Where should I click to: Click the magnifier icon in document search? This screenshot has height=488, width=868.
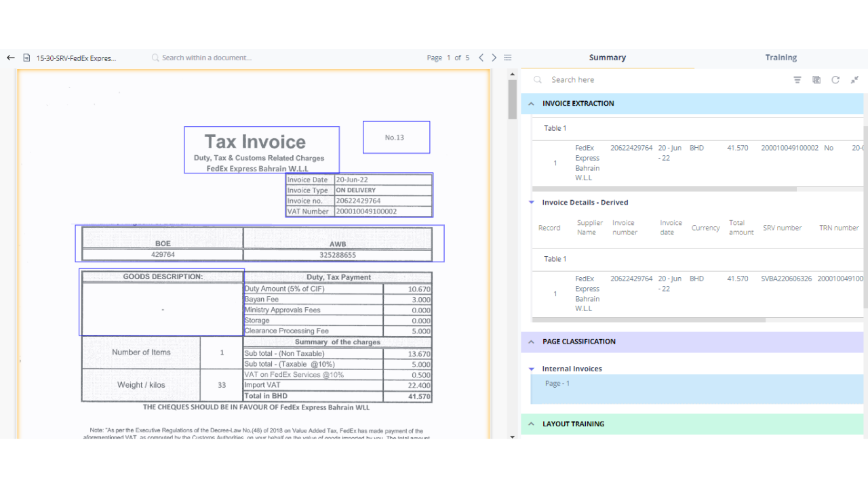click(x=155, y=58)
